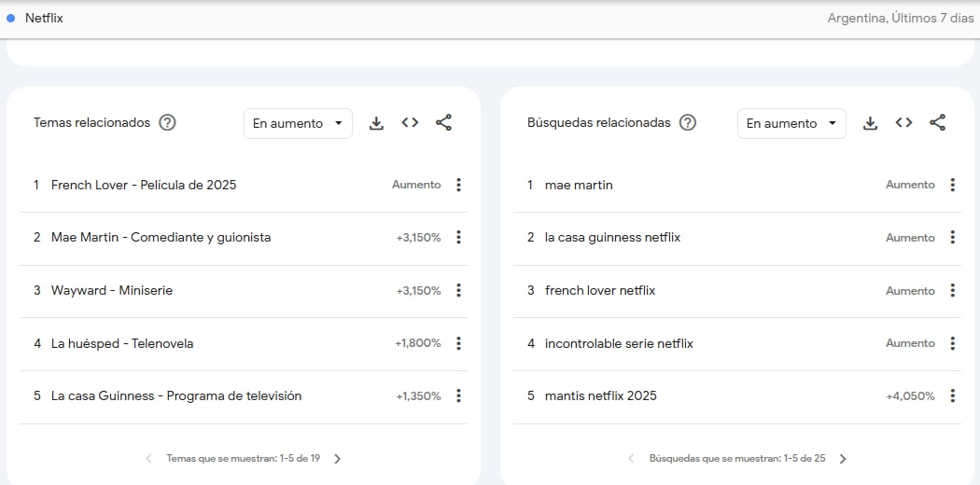The height and width of the screenshot is (485, 980).
Task: Click the +1,800% value for La huésped
Action: click(x=417, y=343)
